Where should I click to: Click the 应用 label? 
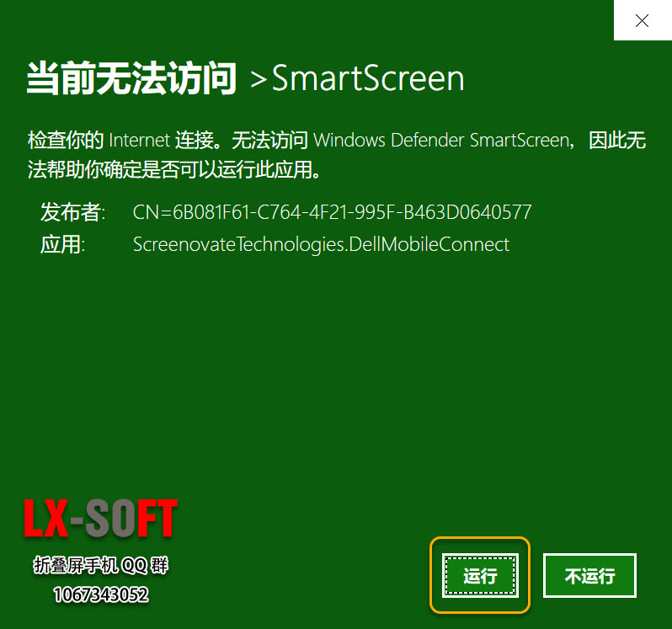[62, 245]
